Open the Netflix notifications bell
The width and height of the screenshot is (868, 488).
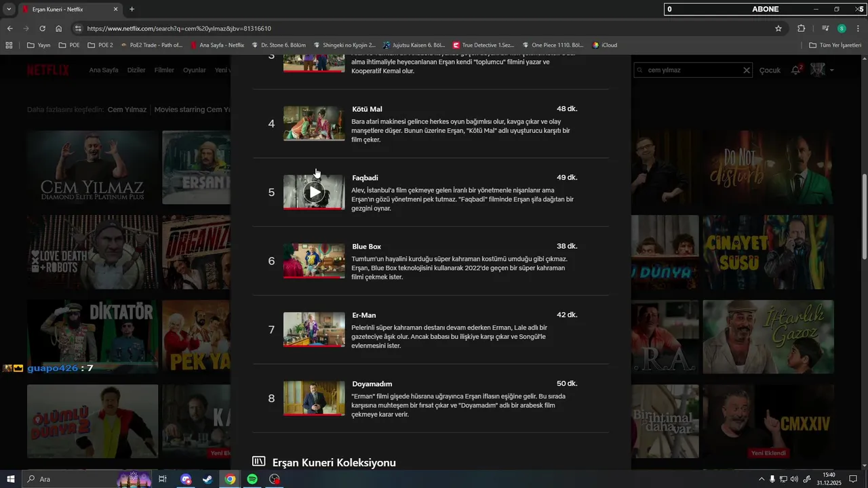point(796,70)
